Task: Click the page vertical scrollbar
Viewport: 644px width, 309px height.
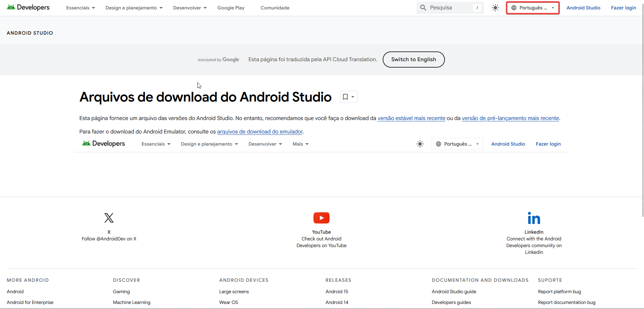Action: [x=643, y=111]
